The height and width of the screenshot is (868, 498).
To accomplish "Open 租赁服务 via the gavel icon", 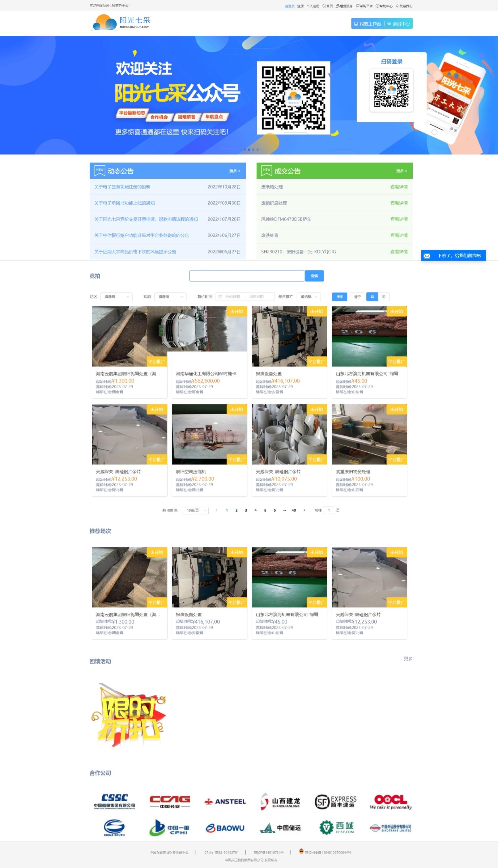I will coord(337,6).
